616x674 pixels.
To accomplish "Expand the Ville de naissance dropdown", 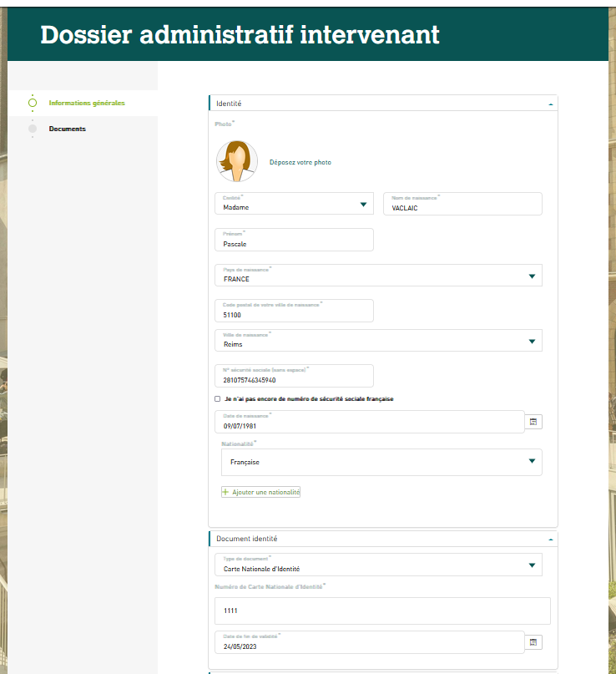I will click(x=532, y=341).
